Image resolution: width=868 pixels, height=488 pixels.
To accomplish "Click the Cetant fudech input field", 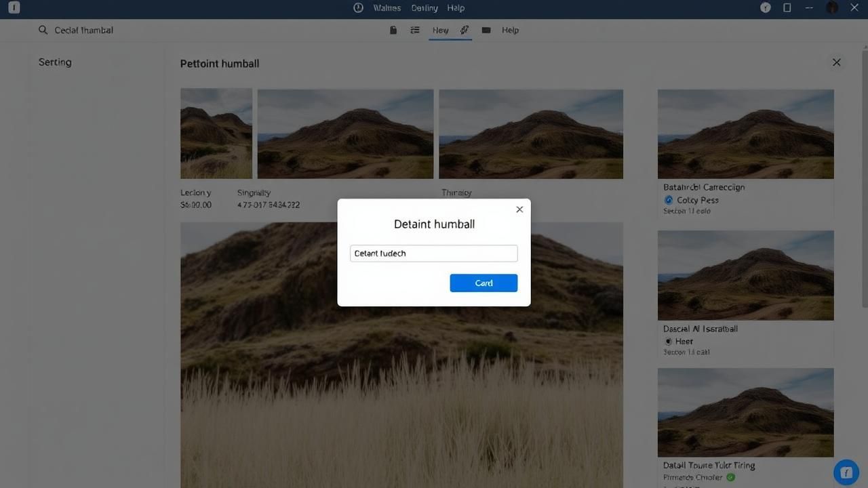I will pos(433,253).
